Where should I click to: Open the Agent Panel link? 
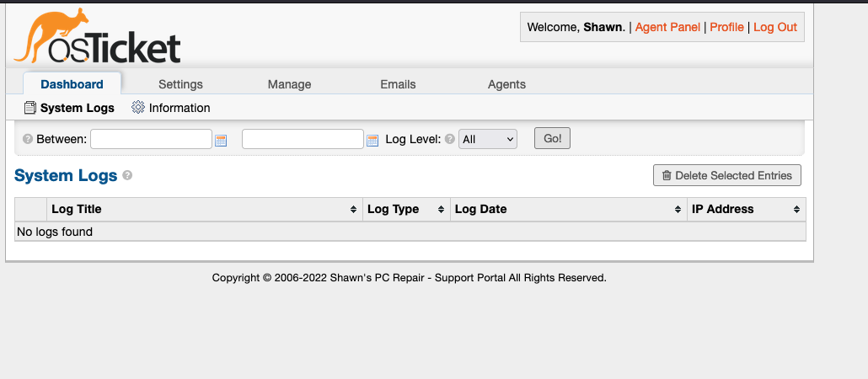coord(667,27)
